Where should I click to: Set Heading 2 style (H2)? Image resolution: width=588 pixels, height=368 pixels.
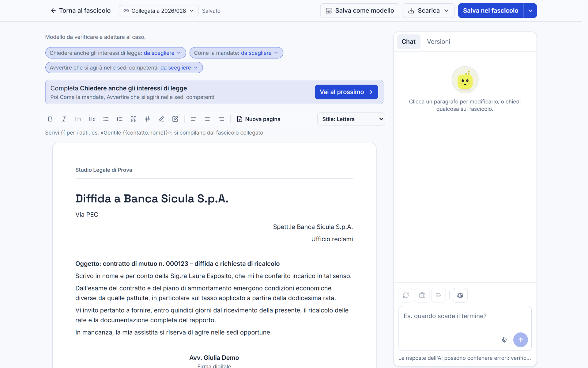[92, 119]
